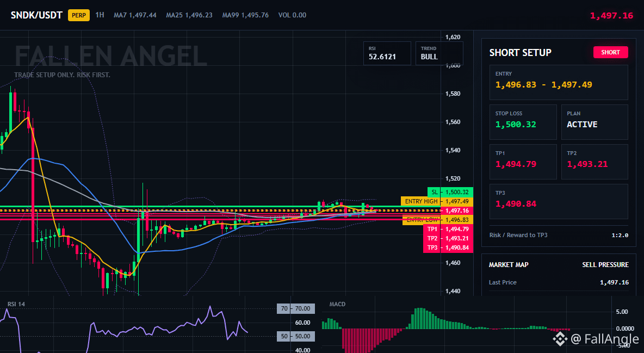Click the TREND BULL info box
The height and width of the screenshot is (353, 644).
click(x=439, y=53)
